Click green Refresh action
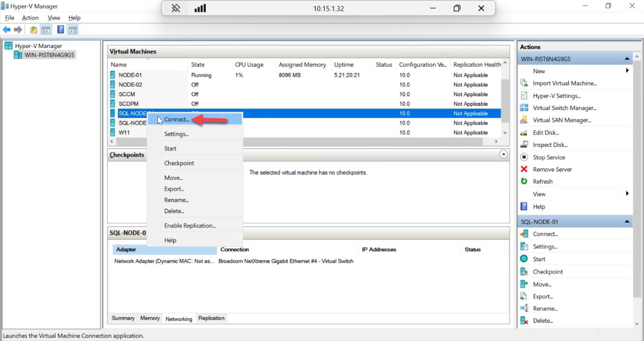Image resolution: width=644 pixels, height=341 pixels. (x=542, y=181)
